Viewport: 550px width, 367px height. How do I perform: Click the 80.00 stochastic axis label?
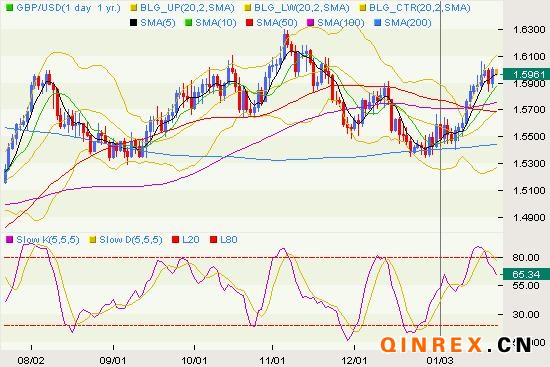click(526, 258)
